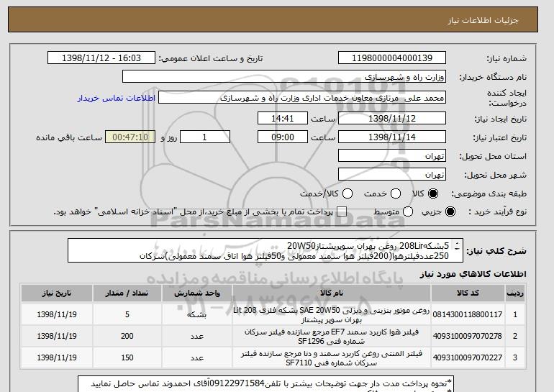Click the creation date field 1398/11/12
554x392 pixels.
pyautogui.click(x=392, y=118)
